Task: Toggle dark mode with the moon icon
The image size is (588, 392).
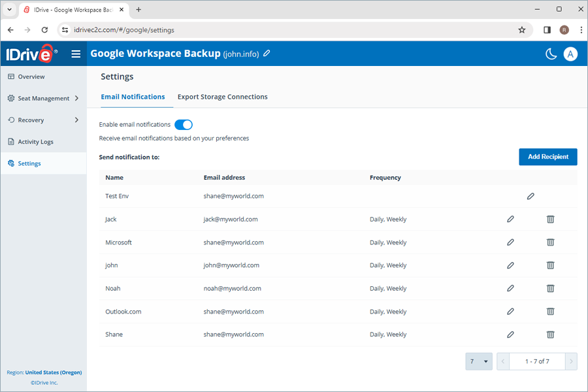Action: (551, 54)
